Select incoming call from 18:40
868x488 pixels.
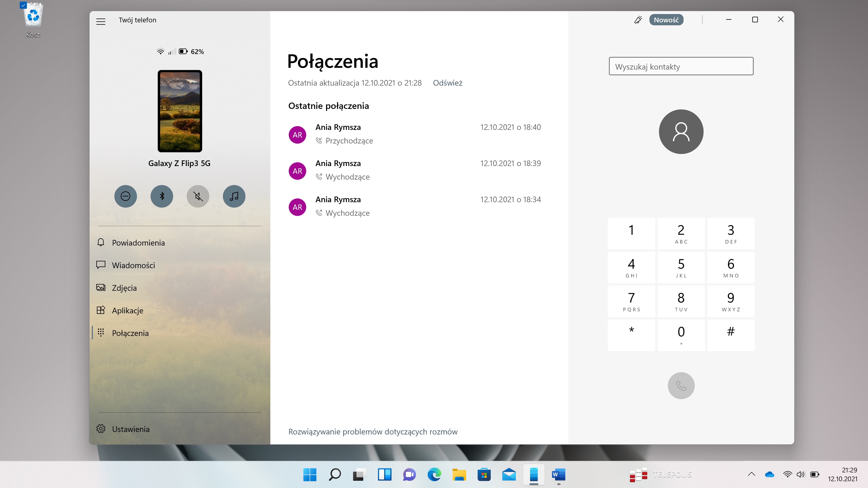coord(415,134)
